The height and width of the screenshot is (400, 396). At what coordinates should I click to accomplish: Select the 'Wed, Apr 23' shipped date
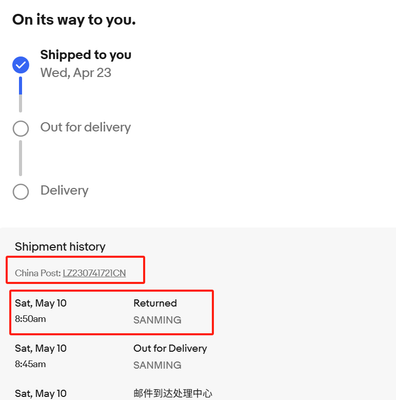tap(76, 73)
